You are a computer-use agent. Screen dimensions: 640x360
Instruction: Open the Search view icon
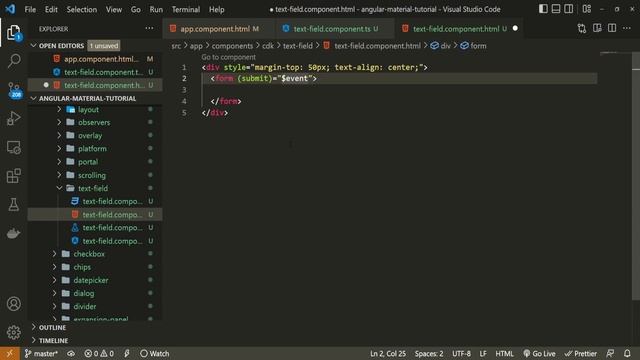point(13,61)
